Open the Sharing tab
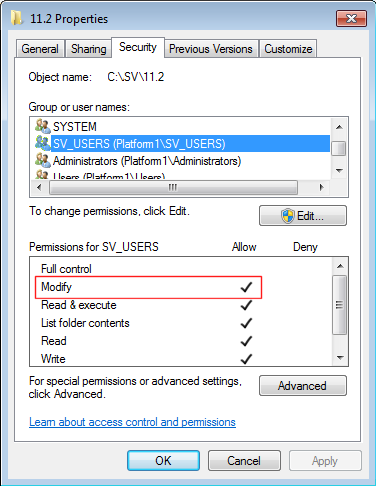This screenshot has height=486, width=376. [x=89, y=49]
